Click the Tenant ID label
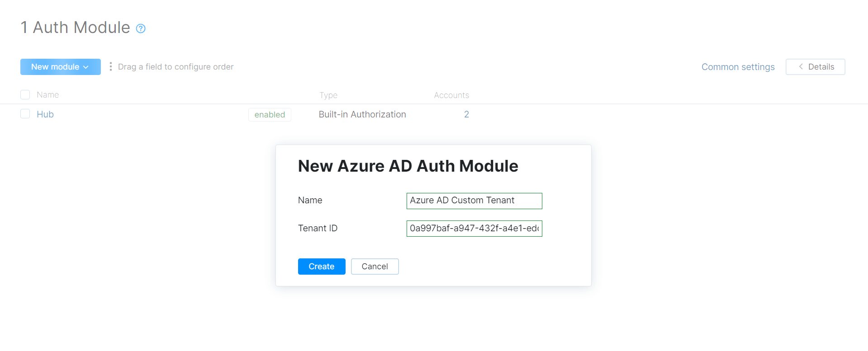The image size is (868, 351). 318,228
